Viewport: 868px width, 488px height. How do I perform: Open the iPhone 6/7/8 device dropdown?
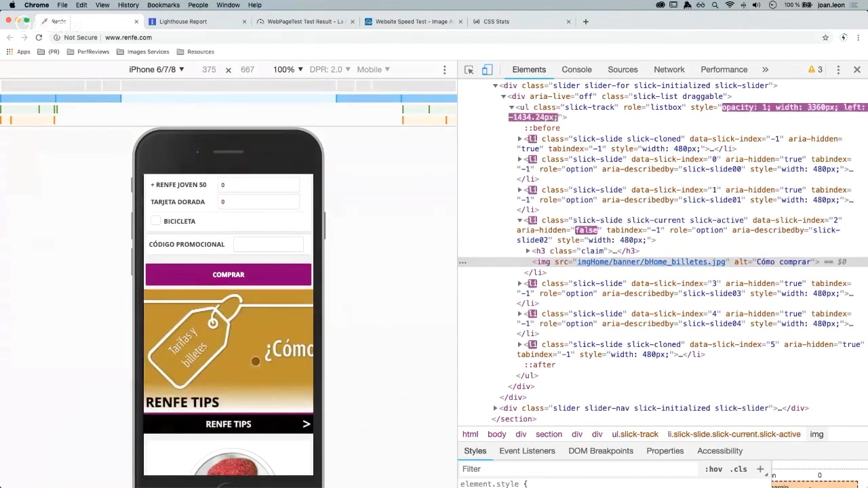tap(157, 70)
